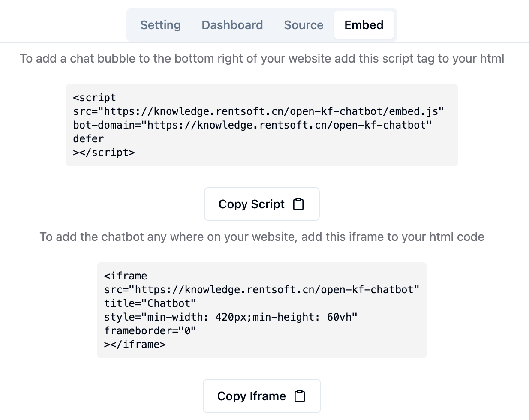Click the iframe src URL line
The width and height of the screenshot is (529, 420).
point(261,290)
